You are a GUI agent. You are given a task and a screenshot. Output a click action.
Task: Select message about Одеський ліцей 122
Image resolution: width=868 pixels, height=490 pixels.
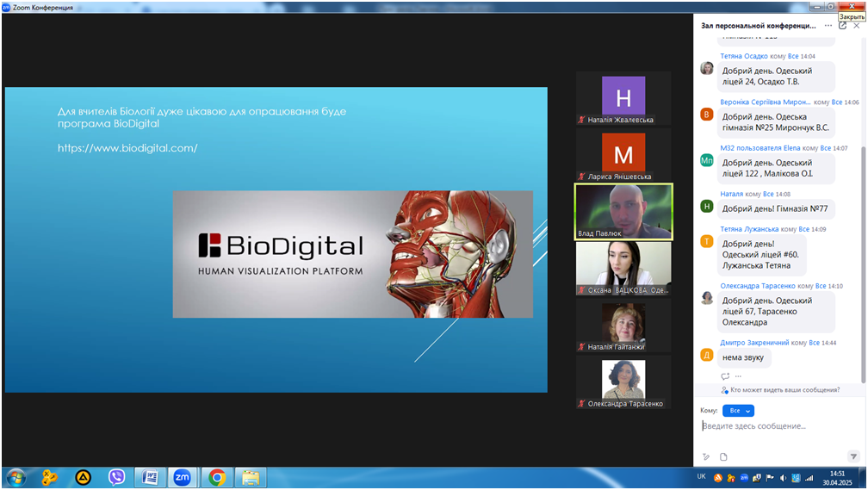[776, 168]
